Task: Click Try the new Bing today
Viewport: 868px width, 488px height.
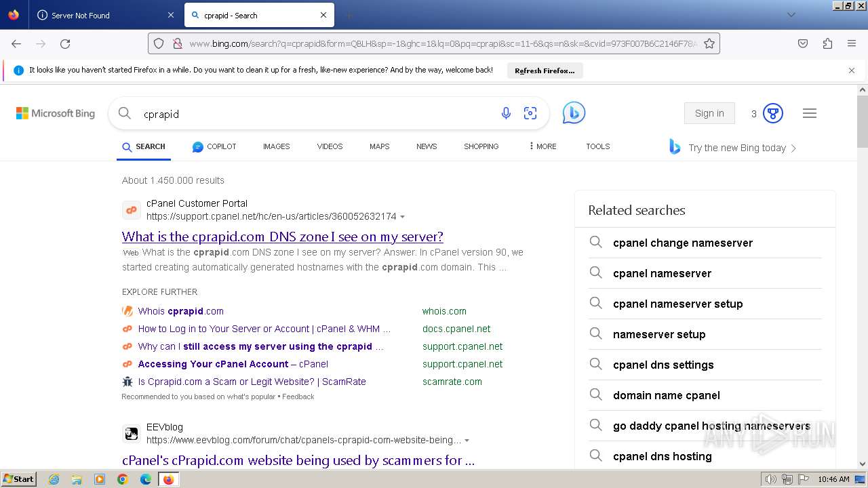Action: [x=732, y=148]
